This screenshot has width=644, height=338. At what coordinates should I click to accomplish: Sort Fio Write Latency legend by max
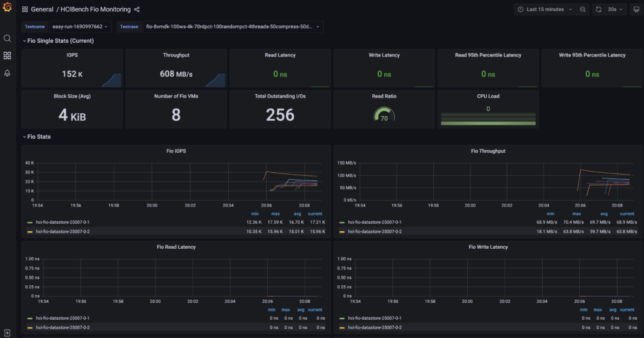[x=597, y=310]
